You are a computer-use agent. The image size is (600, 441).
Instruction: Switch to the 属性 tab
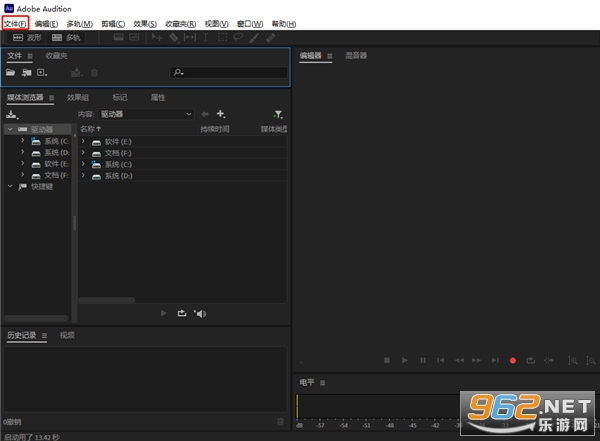[158, 98]
